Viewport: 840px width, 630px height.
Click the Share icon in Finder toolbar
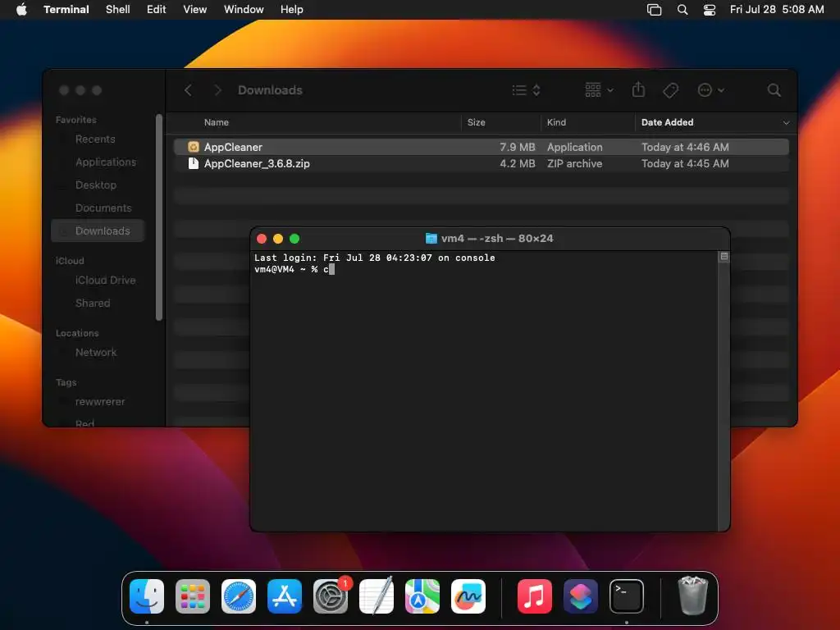tap(638, 89)
